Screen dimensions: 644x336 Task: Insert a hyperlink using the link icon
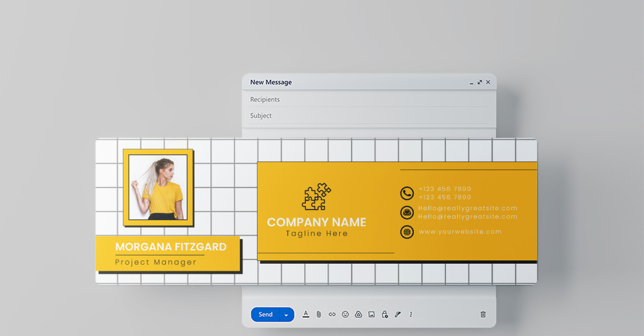click(x=332, y=315)
